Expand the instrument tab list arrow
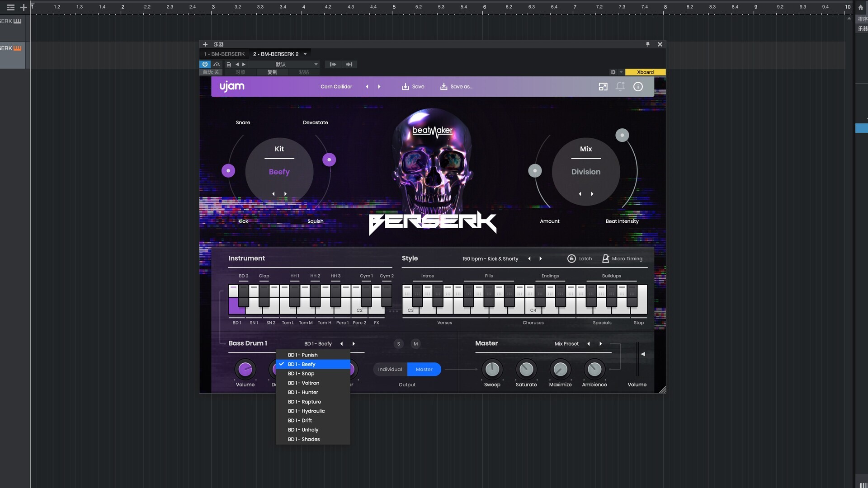 coord(305,54)
